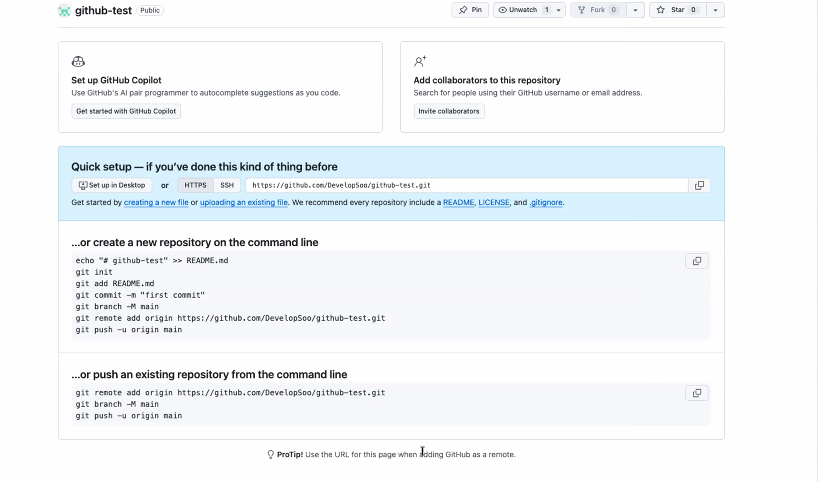The height and width of the screenshot is (482, 818).
Task: Pin the github-test repository
Action: tap(470, 10)
